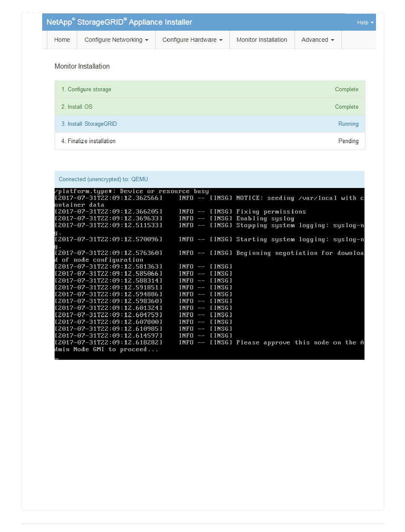Click the Monitor Installation page heading
Screen dimensions: 405x532
pyautogui.click(x=82, y=66)
